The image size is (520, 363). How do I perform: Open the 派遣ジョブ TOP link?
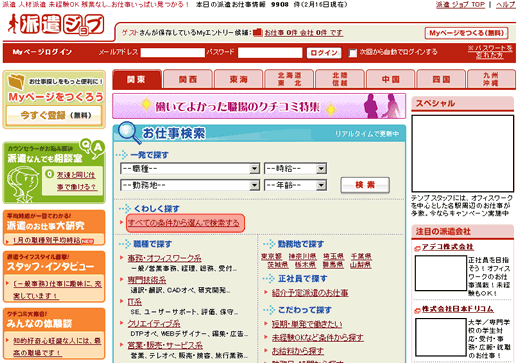[x=460, y=5]
